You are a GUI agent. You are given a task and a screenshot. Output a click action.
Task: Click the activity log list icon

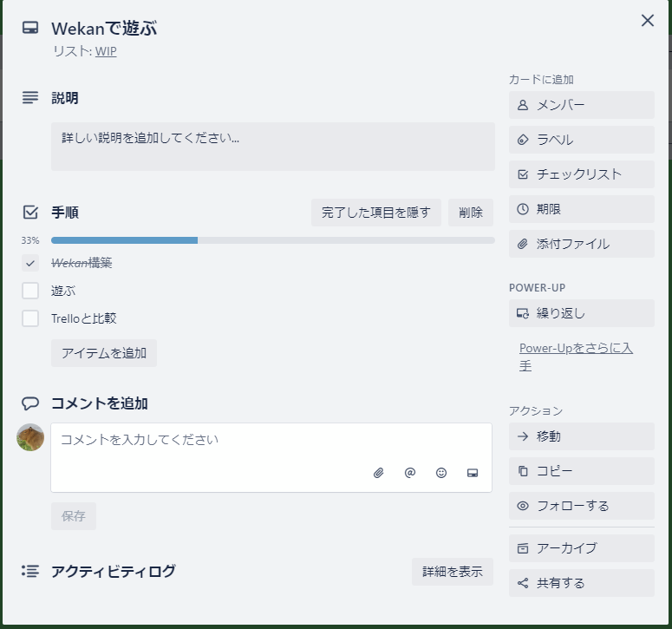tap(30, 571)
